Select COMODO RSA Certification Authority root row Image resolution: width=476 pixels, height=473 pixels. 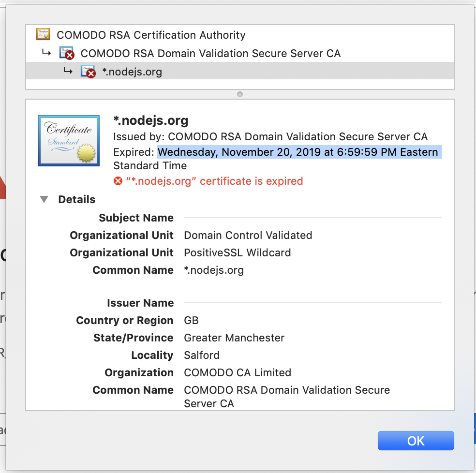pos(240,35)
